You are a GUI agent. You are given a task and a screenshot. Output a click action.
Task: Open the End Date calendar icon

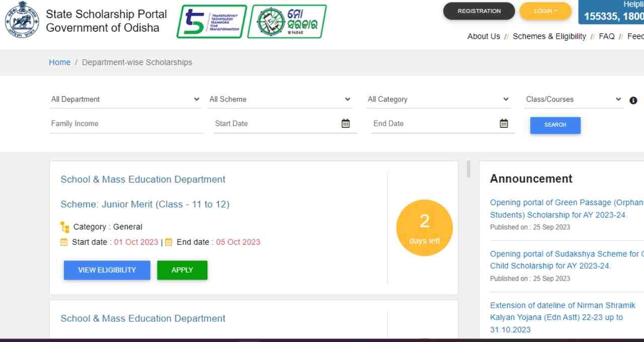tap(504, 124)
